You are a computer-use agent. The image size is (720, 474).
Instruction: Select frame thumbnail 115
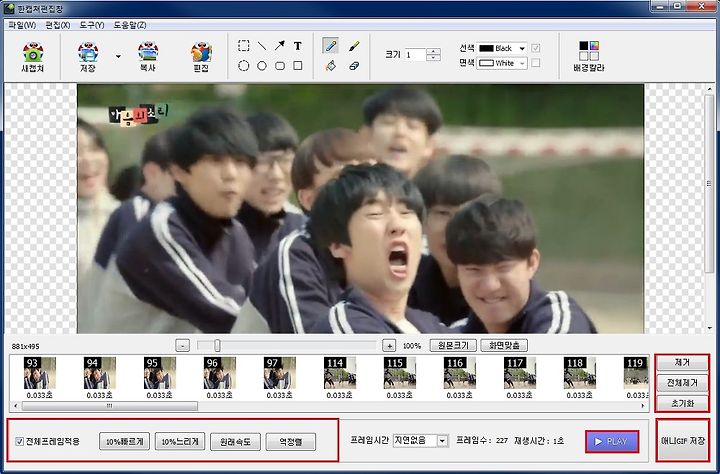[399, 373]
